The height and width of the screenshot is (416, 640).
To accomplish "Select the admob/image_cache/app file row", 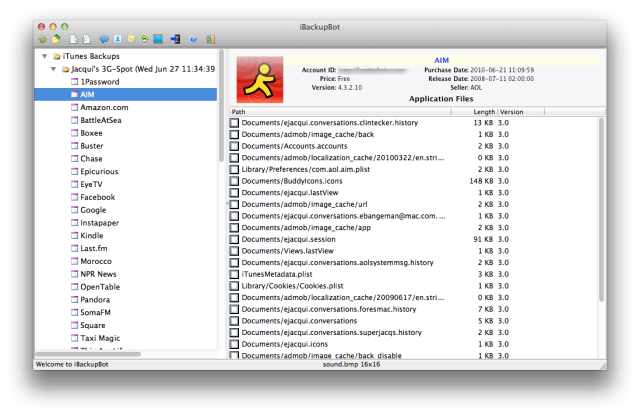I will click(x=413, y=227).
